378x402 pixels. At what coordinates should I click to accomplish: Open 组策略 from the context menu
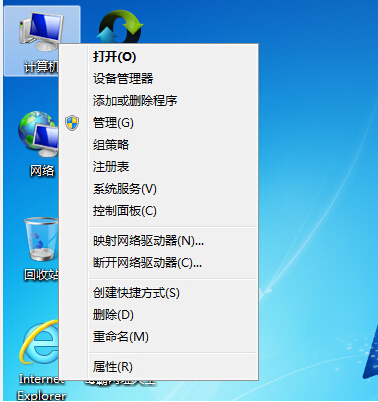click(x=158, y=145)
